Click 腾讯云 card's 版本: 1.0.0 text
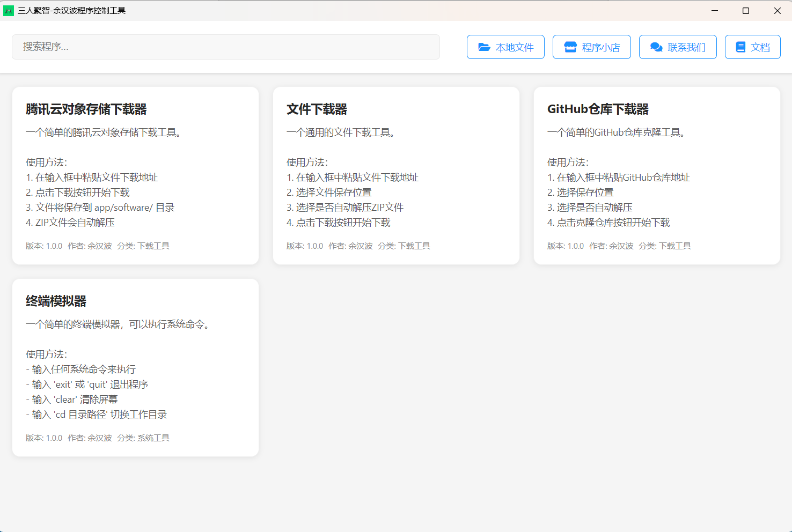 coord(44,246)
